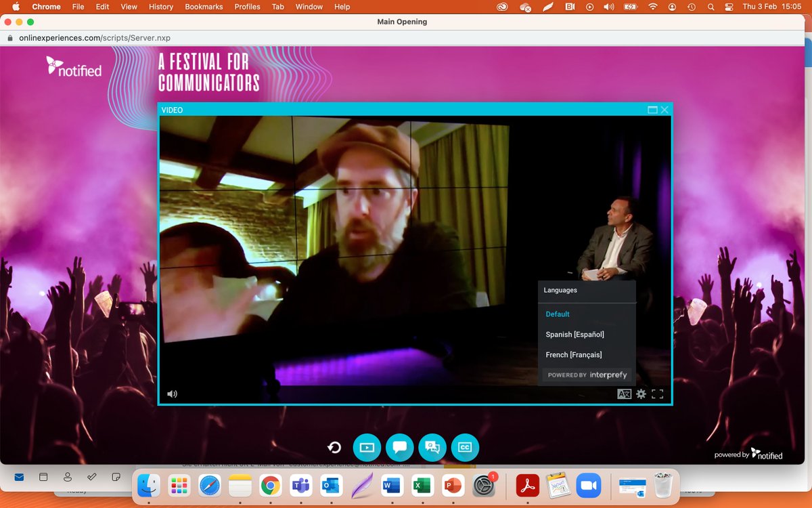Image resolution: width=812 pixels, height=508 pixels.
Task: Open the Help menu
Action: (342, 7)
